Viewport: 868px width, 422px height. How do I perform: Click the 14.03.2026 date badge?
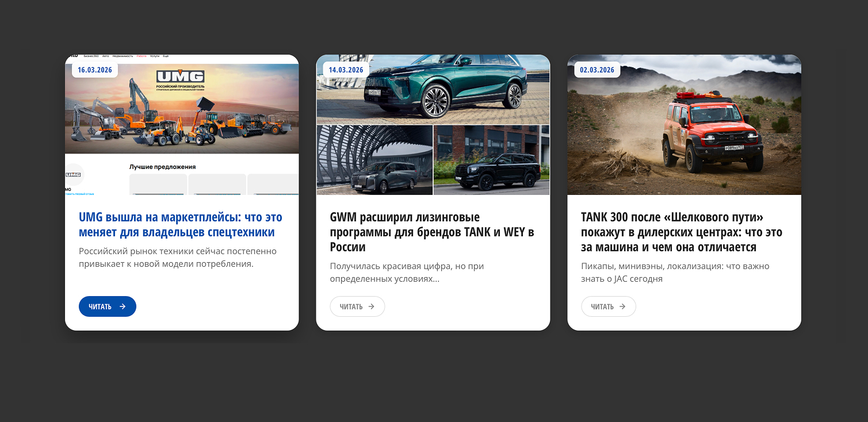pyautogui.click(x=346, y=70)
